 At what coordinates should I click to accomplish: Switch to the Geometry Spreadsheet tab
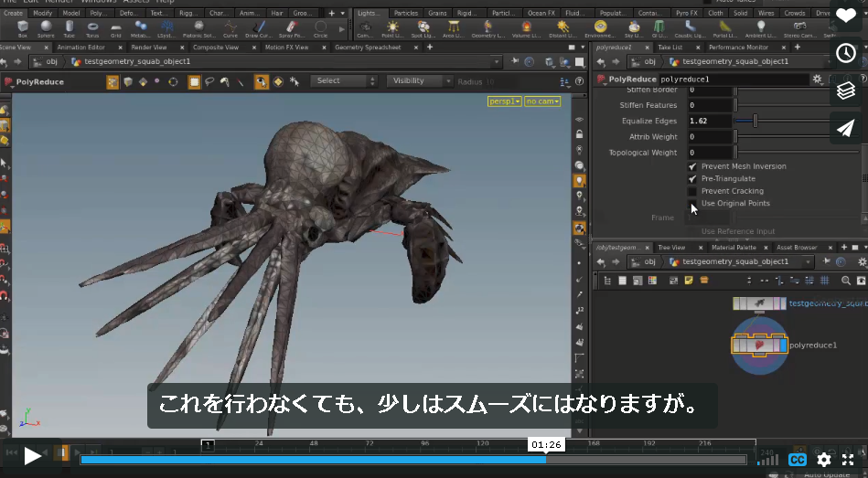[368, 48]
